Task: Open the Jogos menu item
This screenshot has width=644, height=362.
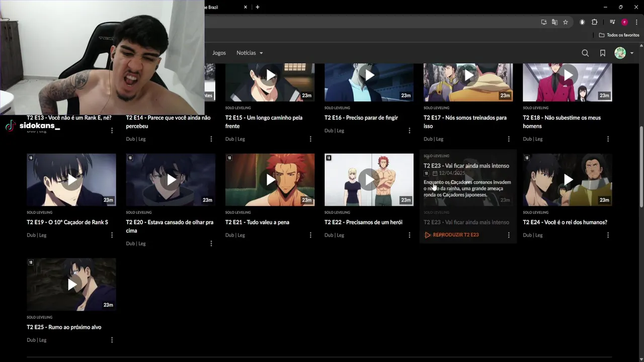Action: pyautogui.click(x=219, y=53)
